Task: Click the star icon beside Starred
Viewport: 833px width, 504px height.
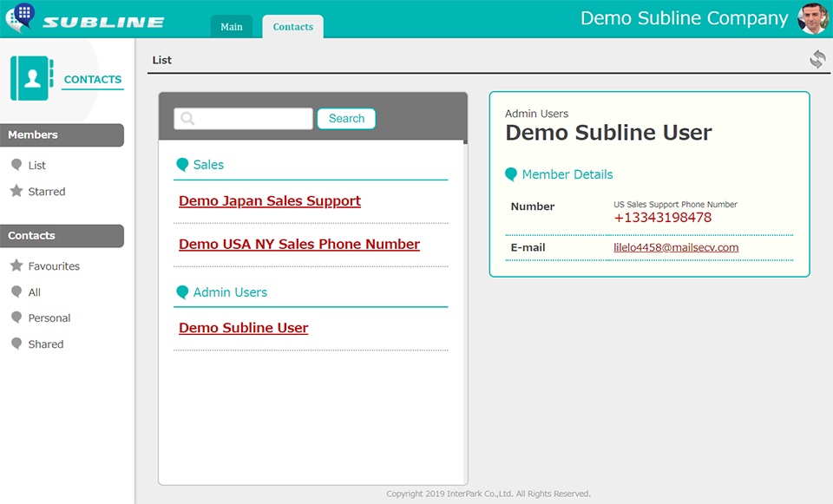Action: click(16, 191)
